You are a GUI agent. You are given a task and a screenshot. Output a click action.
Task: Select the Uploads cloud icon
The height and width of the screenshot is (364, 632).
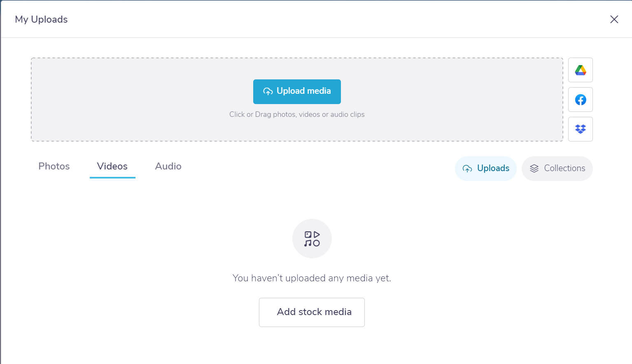467,168
